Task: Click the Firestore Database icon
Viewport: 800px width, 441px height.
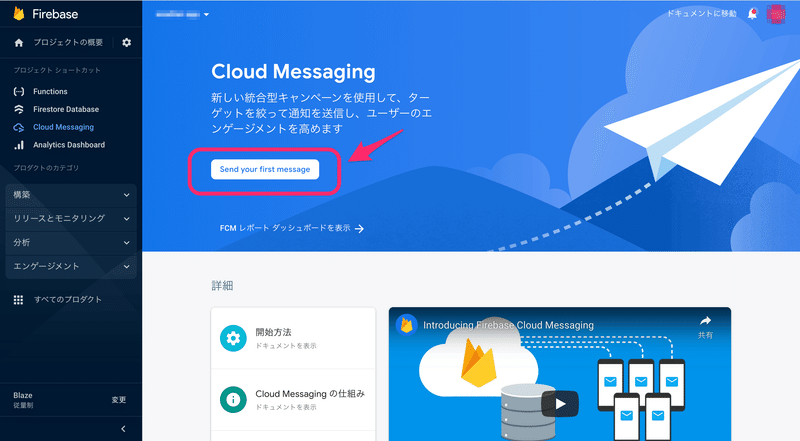Action: point(19,109)
